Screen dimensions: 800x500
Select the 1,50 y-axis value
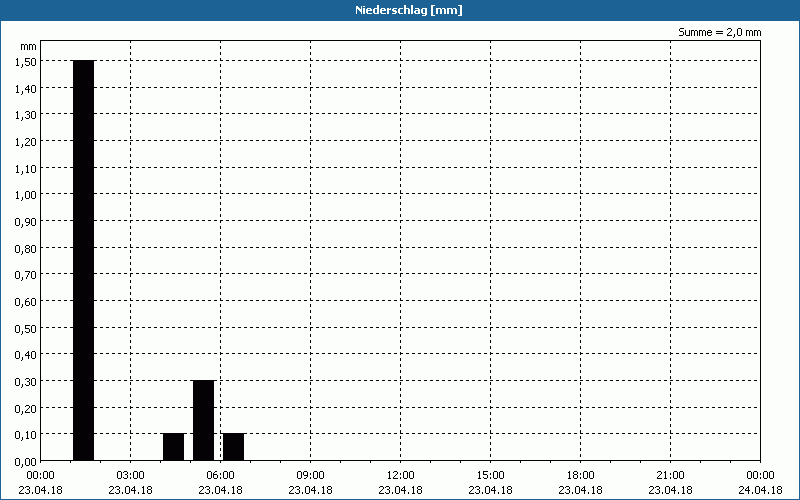[26, 62]
